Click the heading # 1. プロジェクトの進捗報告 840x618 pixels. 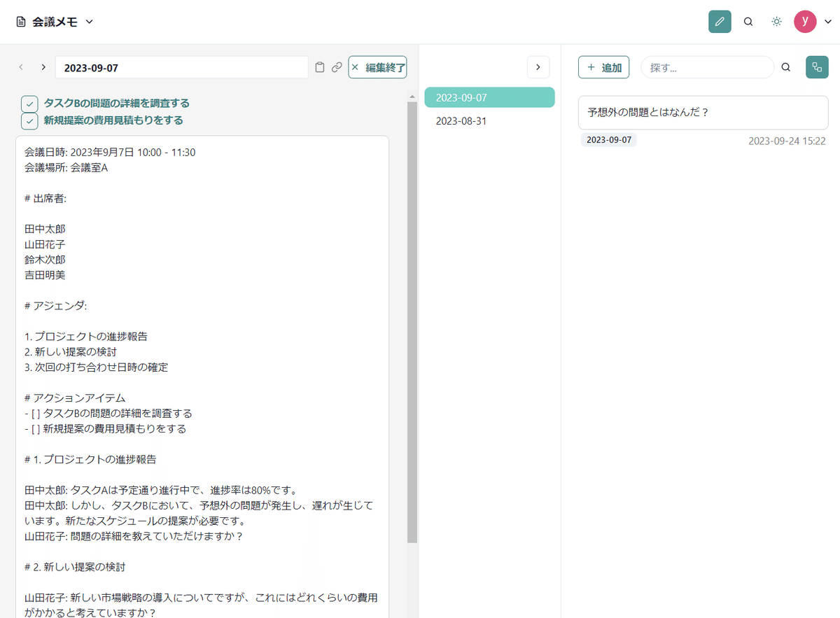[90, 460]
